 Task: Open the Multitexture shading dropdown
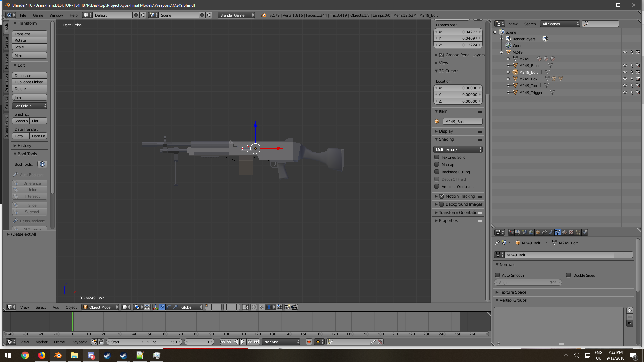[458, 149]
